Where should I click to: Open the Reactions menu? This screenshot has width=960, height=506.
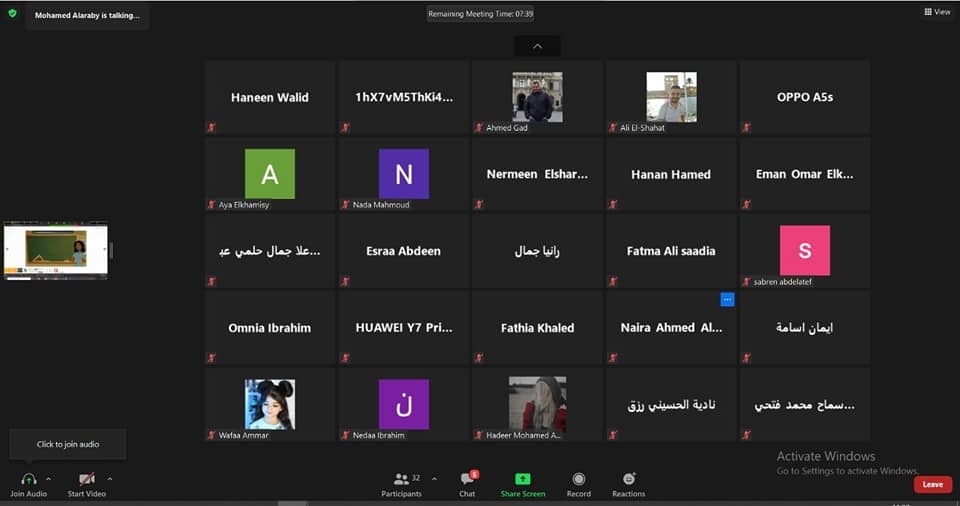click(x=629, y=484)
